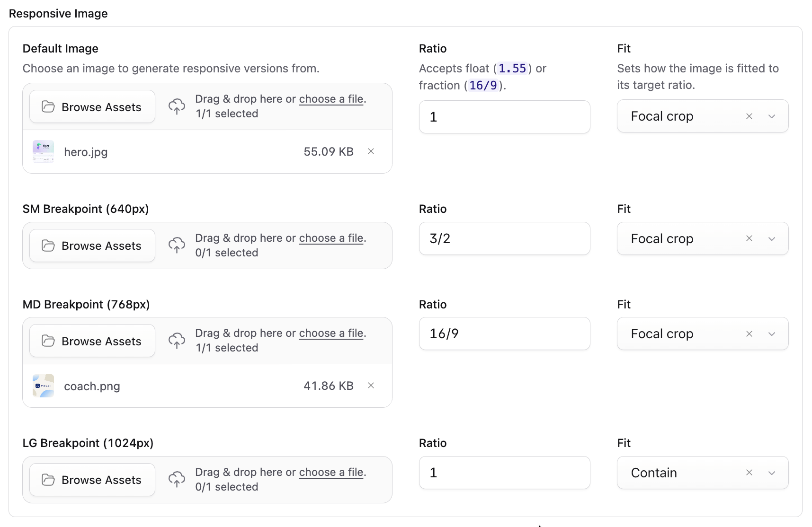Focus the SM Breakpoint ratio field
The image size is (812, 527).
(x=504, y=238)
